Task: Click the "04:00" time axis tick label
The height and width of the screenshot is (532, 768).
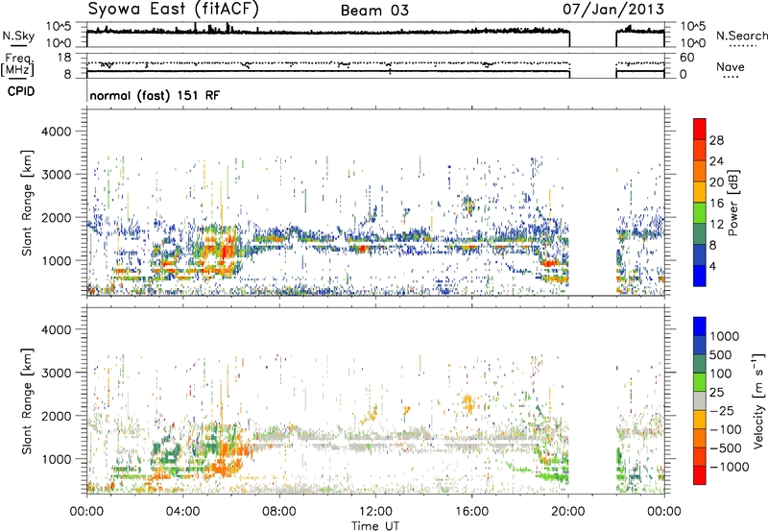Action: [182, 512]
